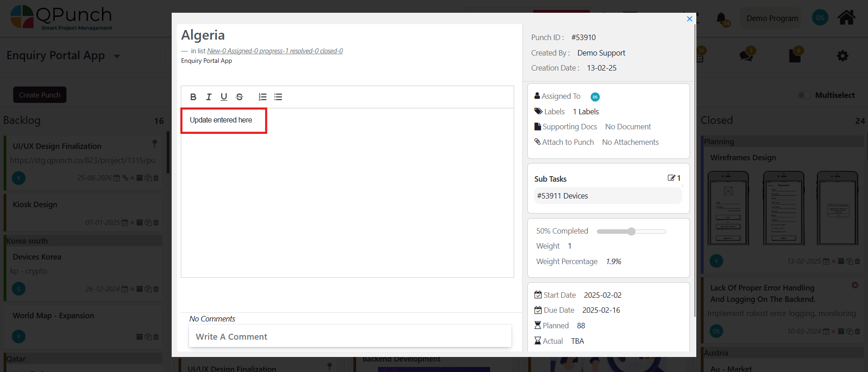Toggle underline text formatting

tap(224, 97)
